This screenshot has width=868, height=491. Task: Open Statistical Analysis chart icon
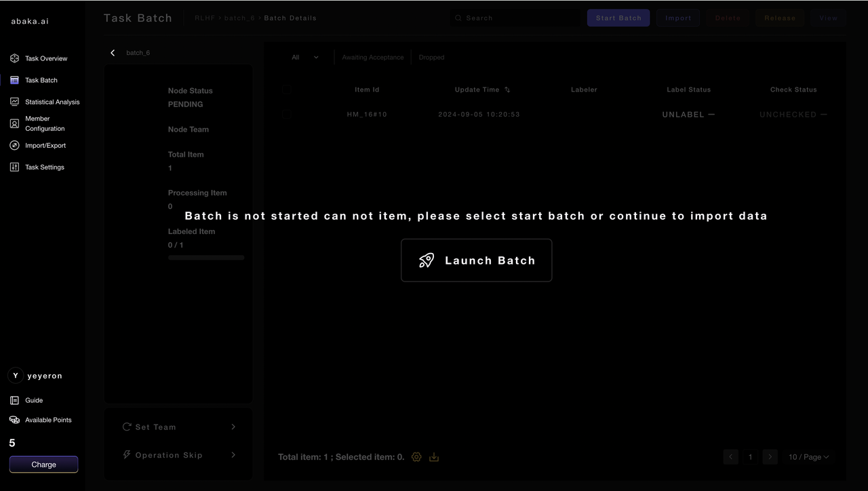(x=14, y=102)
